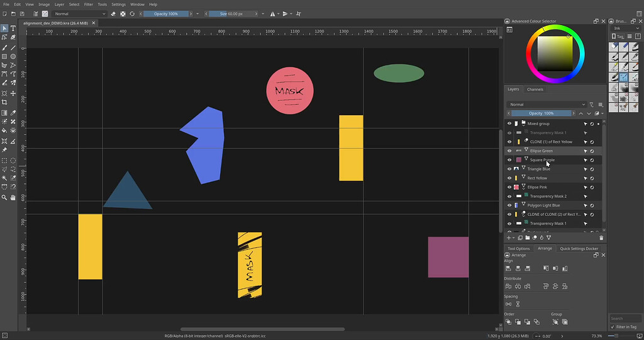Select the Text tool in toolbox
The image size is (644, 340).
click(13, 28)
